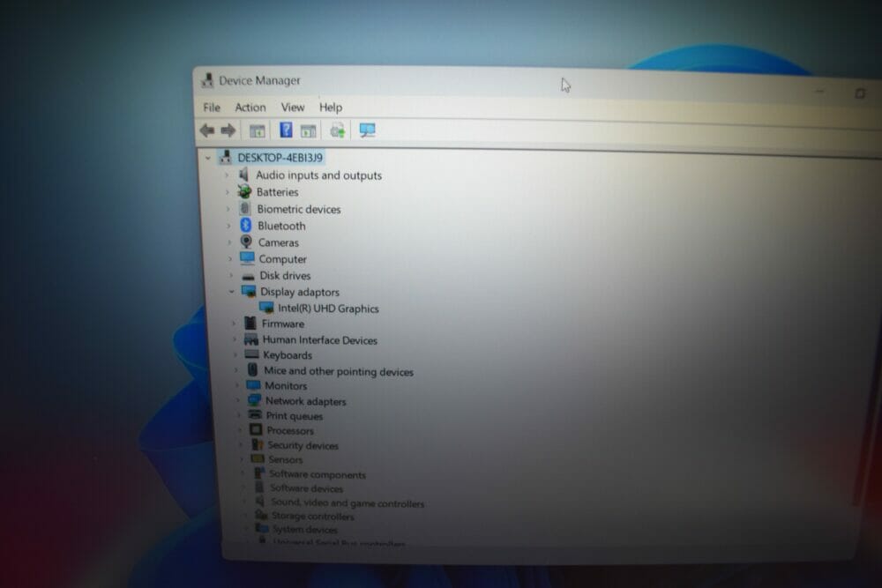Maximize the Device Manager window
Image resolution: width=882 pixels, height=588 pixels.
coord(859,93)
